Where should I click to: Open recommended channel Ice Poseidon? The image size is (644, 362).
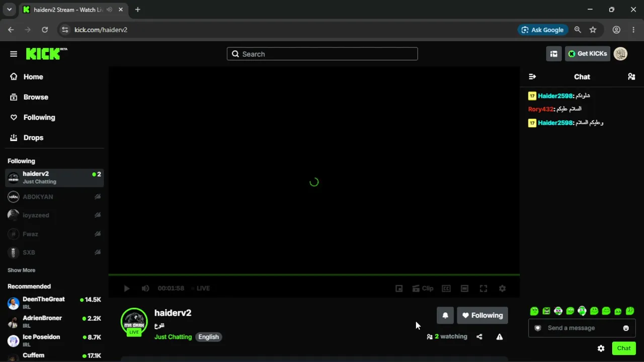(x=54, y=341)
